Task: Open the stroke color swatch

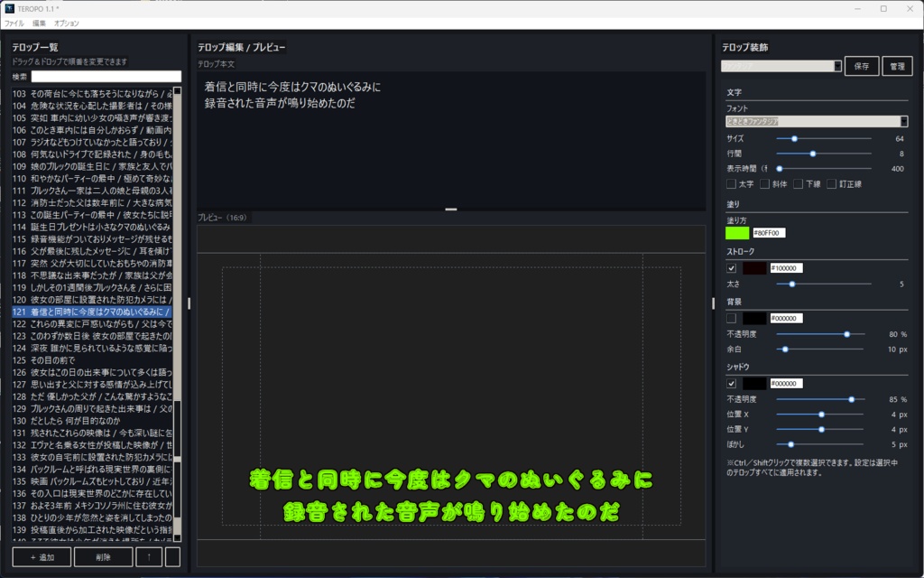Action: [754, 268]
